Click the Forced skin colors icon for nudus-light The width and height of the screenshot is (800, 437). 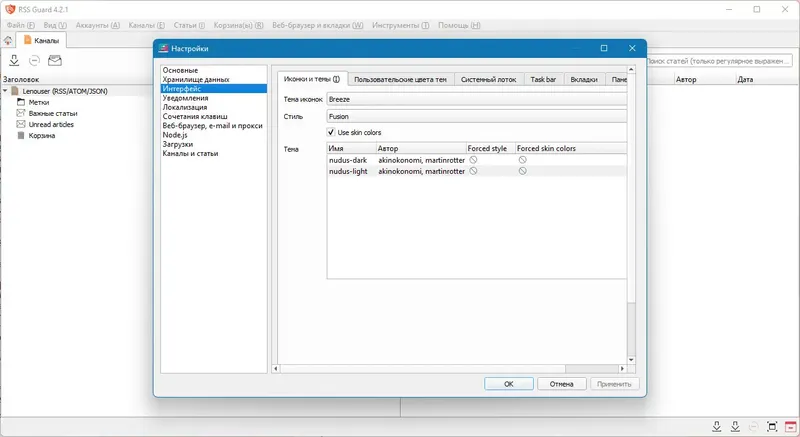click(x=522, y=171)
